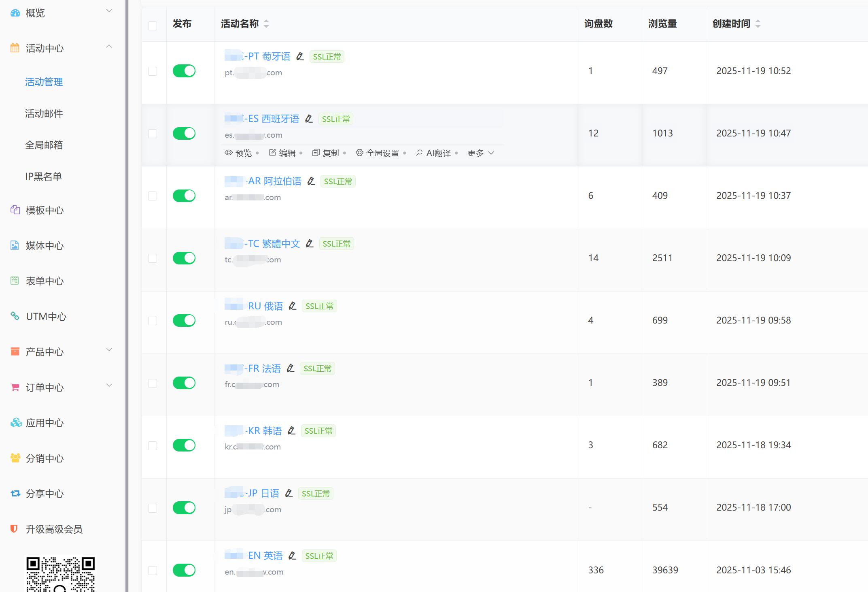This screenshot has height=592, width=868.
Task: Select all rows via the header checkbox
Action: click(153, 26)
